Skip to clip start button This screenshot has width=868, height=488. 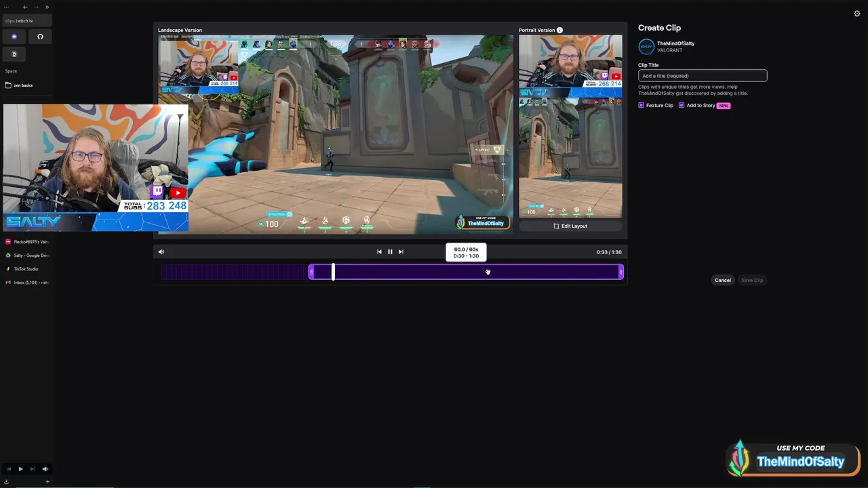379,252
